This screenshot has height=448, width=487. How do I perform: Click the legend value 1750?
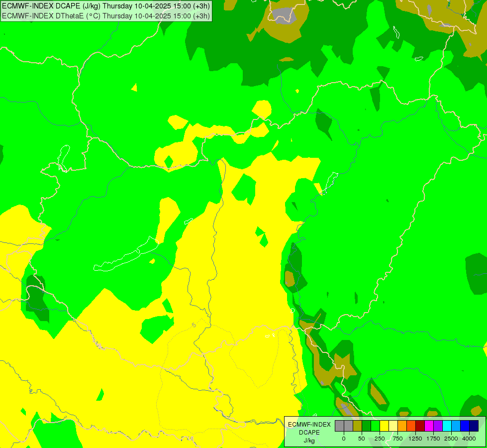tap(433, 439)
